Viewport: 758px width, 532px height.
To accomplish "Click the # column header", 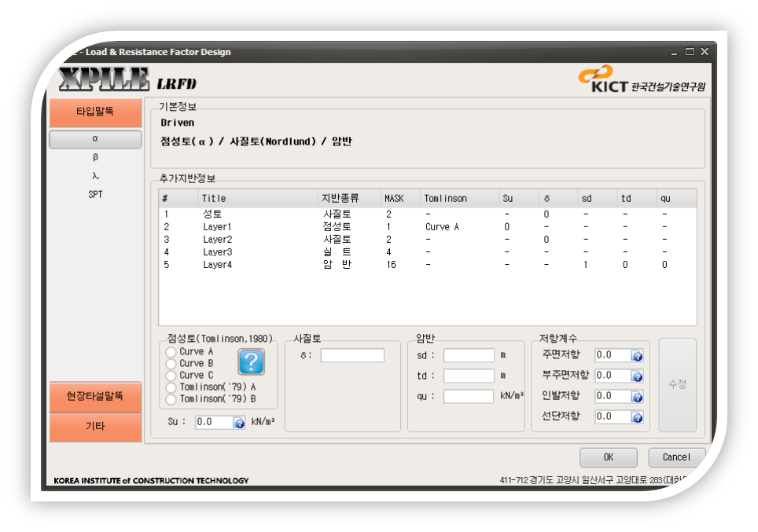I will click(x=178, y=199).
